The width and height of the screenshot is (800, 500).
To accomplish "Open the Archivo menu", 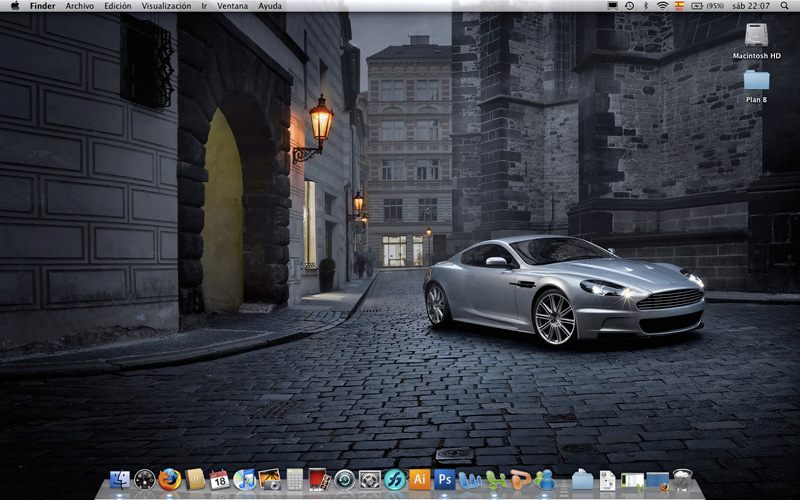I will [80, 6].
